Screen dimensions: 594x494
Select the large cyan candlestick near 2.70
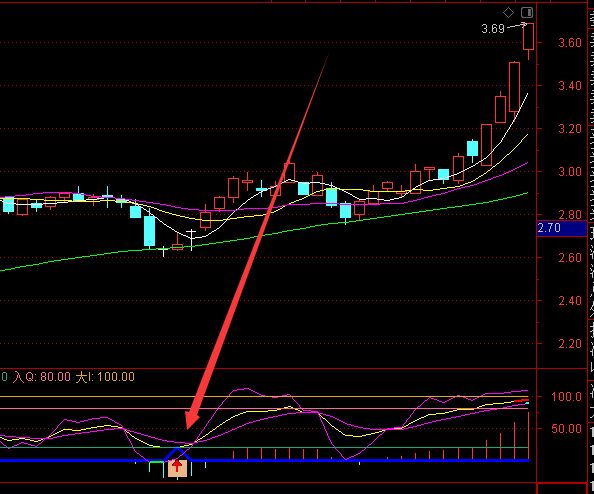coord(150,231)
